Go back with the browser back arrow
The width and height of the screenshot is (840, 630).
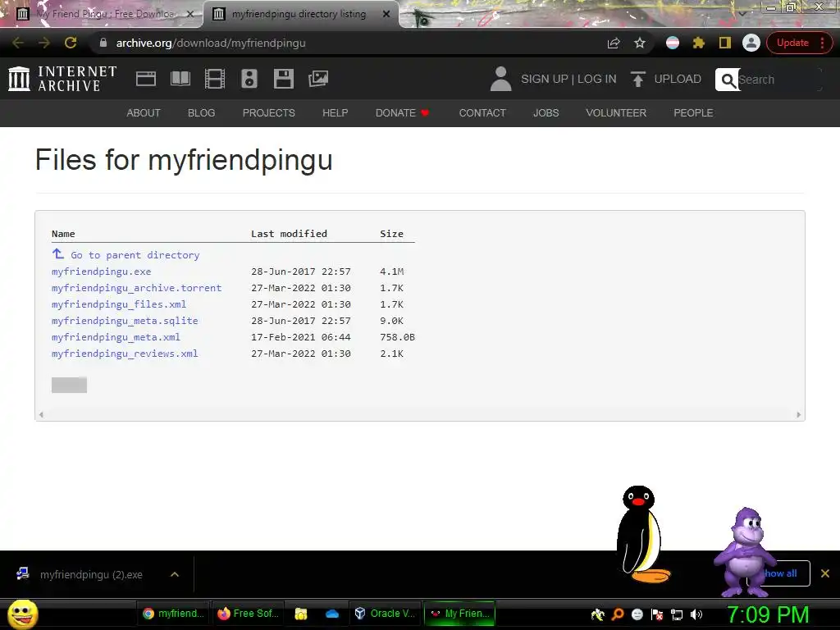[x=18, y=43]
